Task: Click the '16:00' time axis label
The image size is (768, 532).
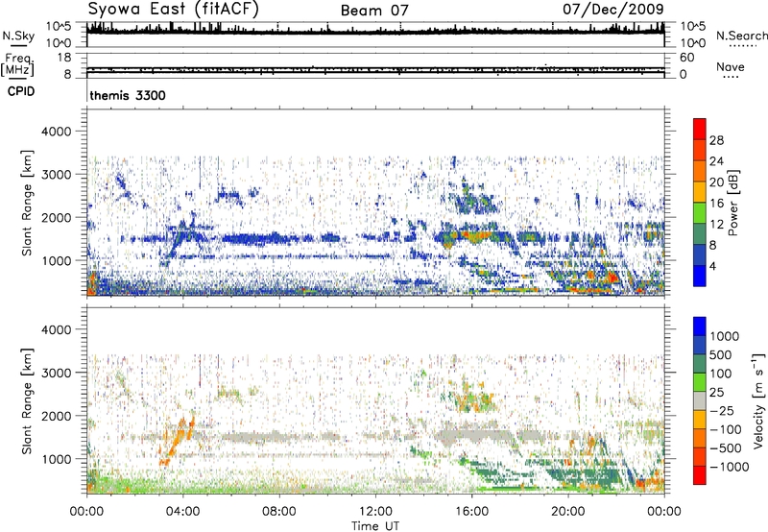Action: point(471,512)
